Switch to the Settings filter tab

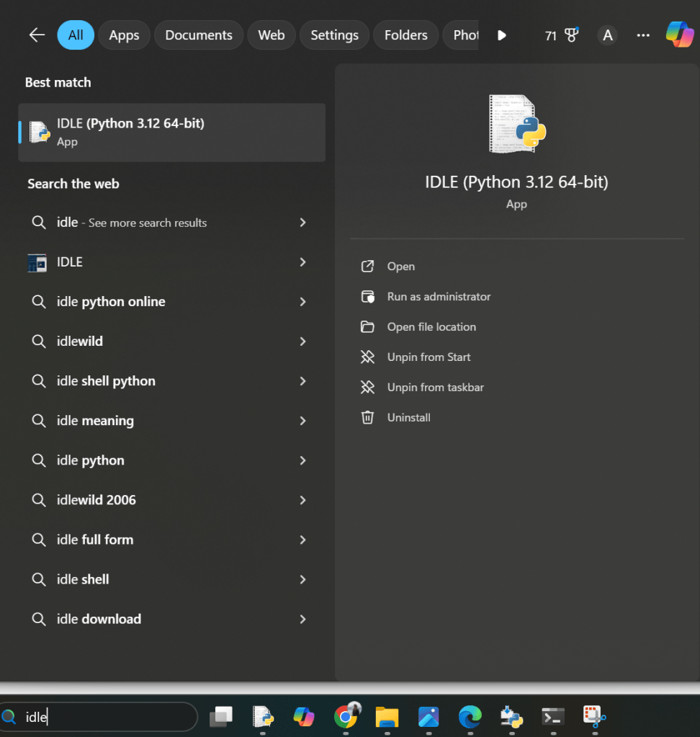334,35
